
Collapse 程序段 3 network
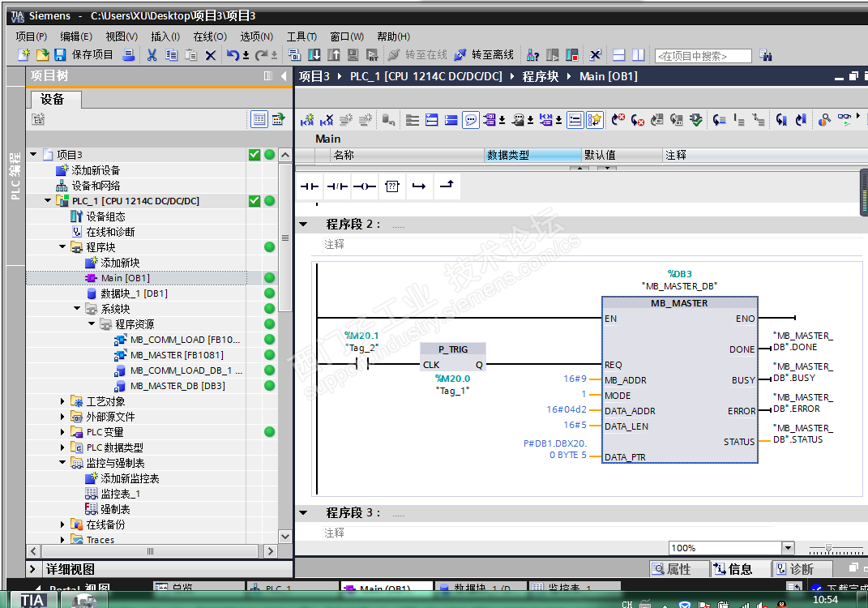[303, 513]
